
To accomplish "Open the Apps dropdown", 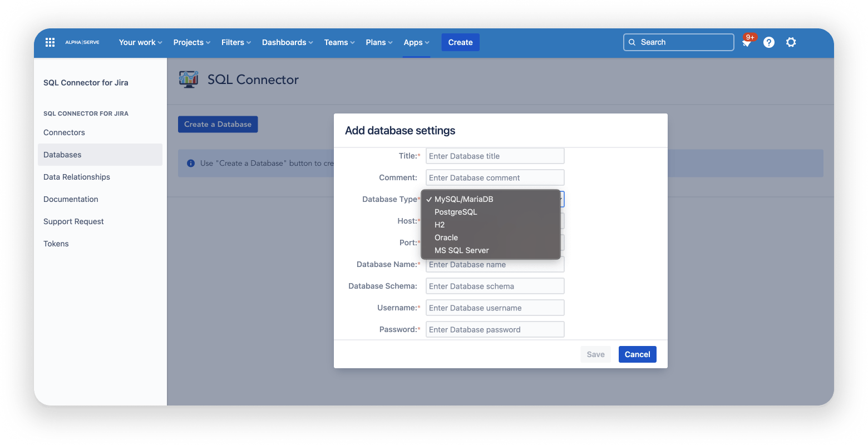I will coord(416,42).
